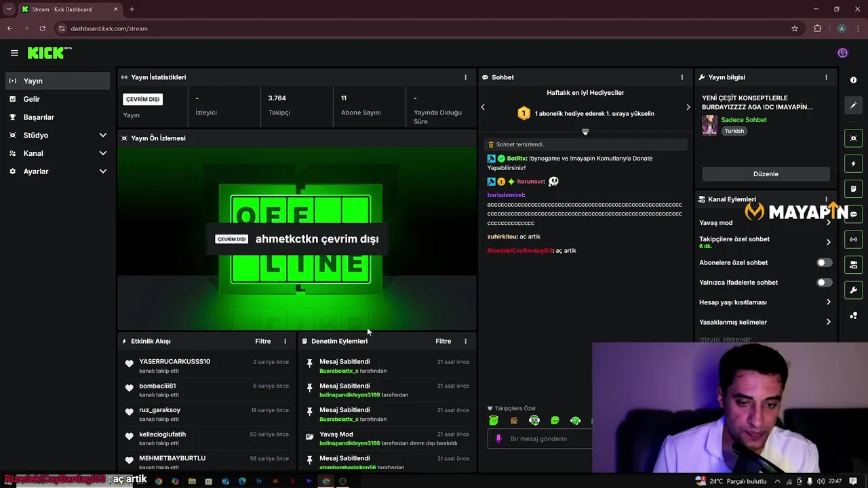The width and height of the screenshot is (868, 488).
Task: Open the Denetim Eylemleri panel three-dot menu
Action: pyautogui.click(x=465, y=341)
